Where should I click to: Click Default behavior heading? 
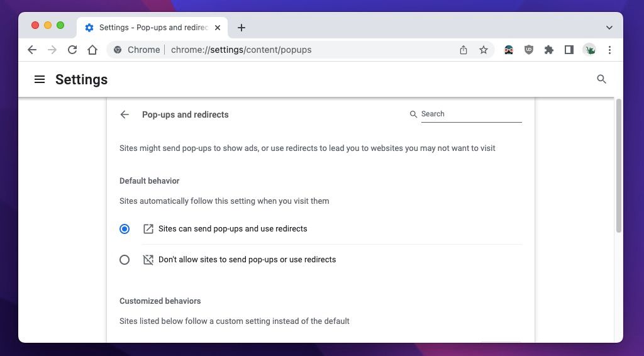[x=150, y=181]
